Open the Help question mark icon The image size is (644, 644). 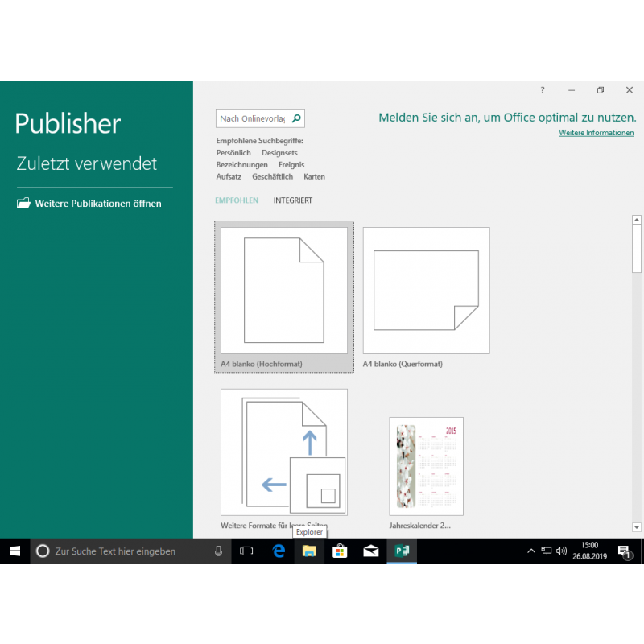(x=543, y=90)
